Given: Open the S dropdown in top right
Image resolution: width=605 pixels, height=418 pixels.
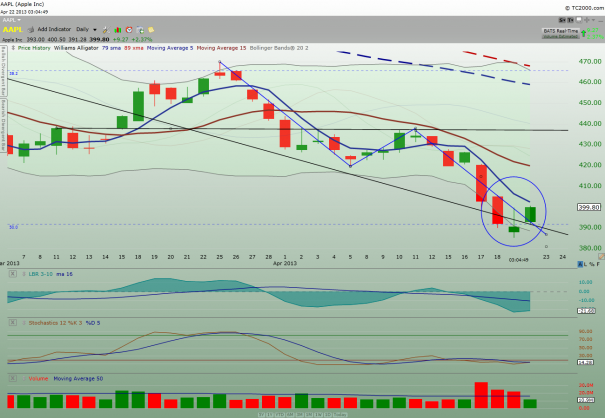Looking at the screenshot, I should (x=562, y=20).
